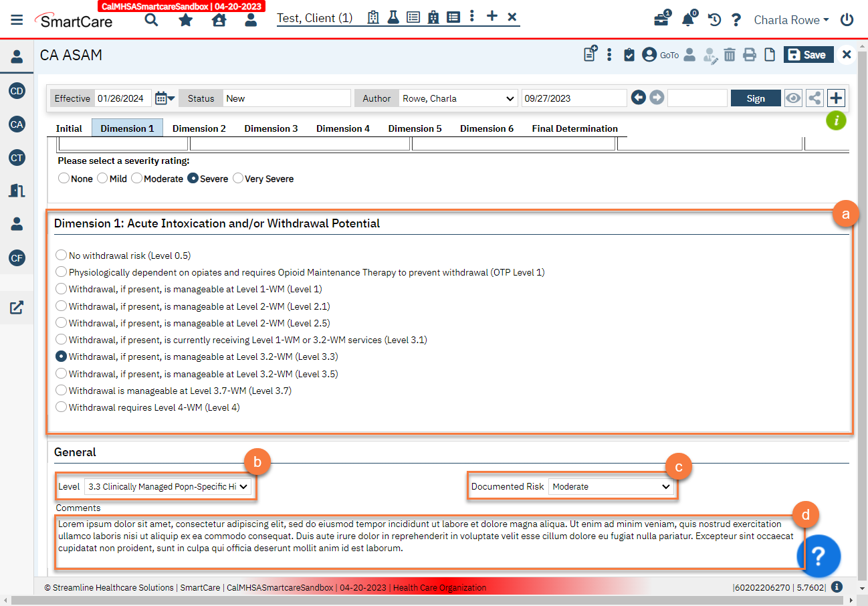This screenshot has height=606, width=868.
Task: Click the Save button
Action: (x=808, y=55)
